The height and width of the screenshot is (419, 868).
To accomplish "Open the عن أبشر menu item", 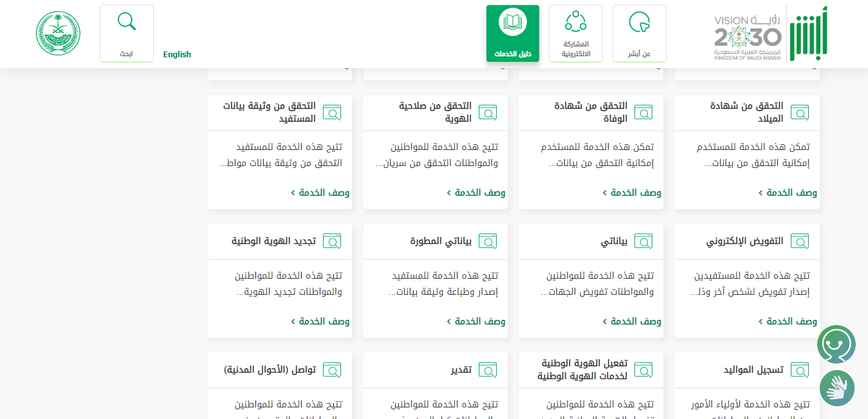I will click(x=639, y=33).
